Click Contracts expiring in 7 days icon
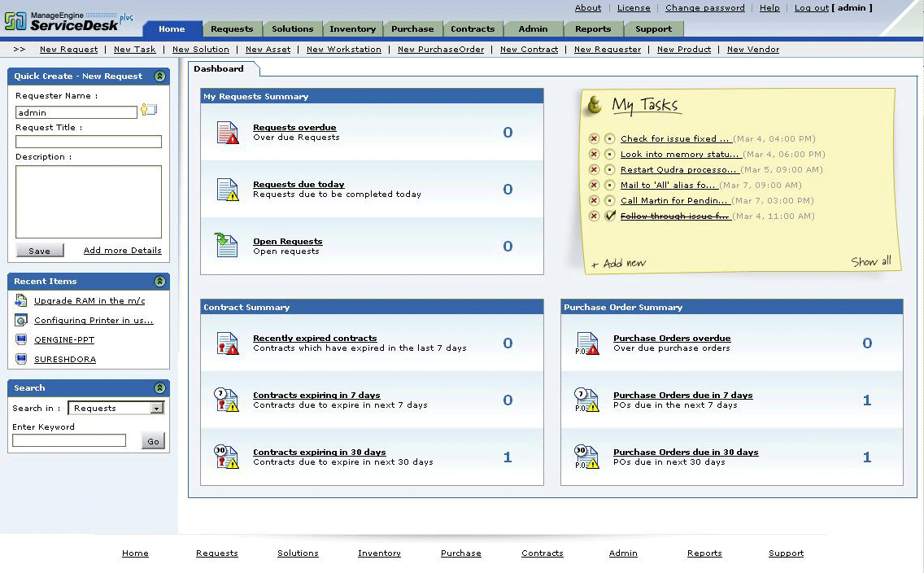 tap(226, 400)
